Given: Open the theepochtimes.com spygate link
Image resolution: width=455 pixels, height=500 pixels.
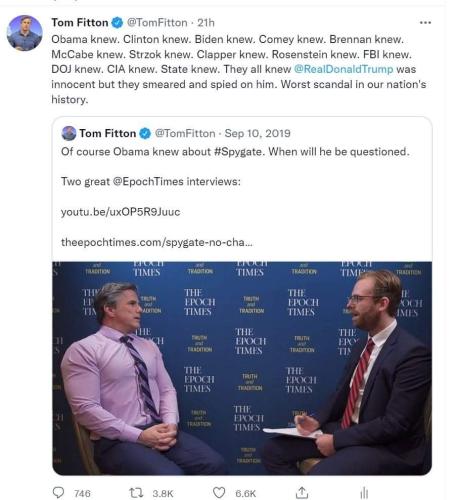Looking at the screenshot, I should click(x=157, y=242).
